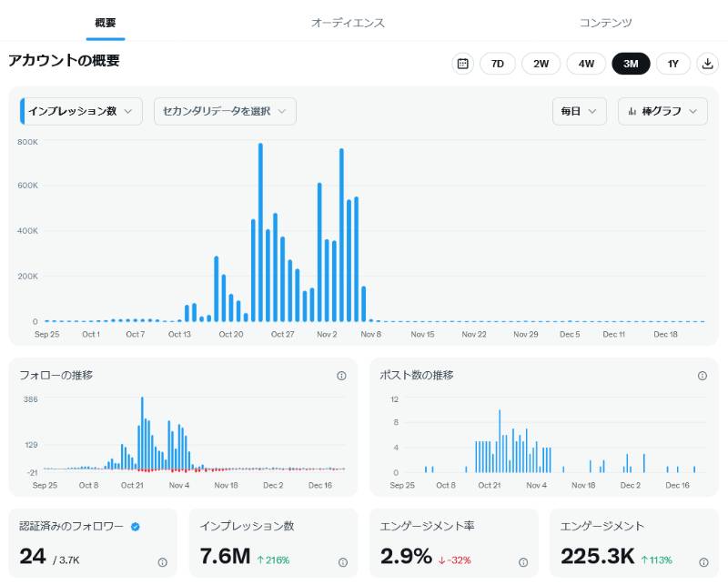Open info icon on 認証済みのフォロワー card

163,562
